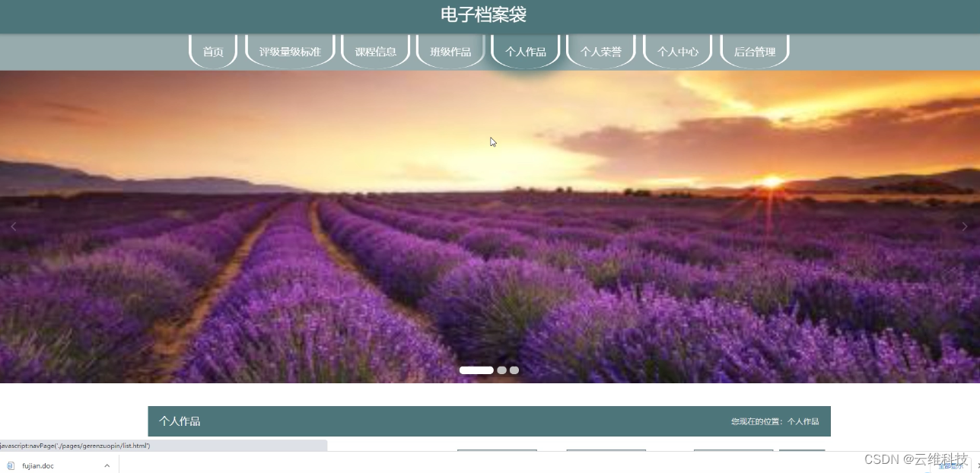Select the 个人作品 navigation tab
980x473 pixels.
[x=526, y=52]
